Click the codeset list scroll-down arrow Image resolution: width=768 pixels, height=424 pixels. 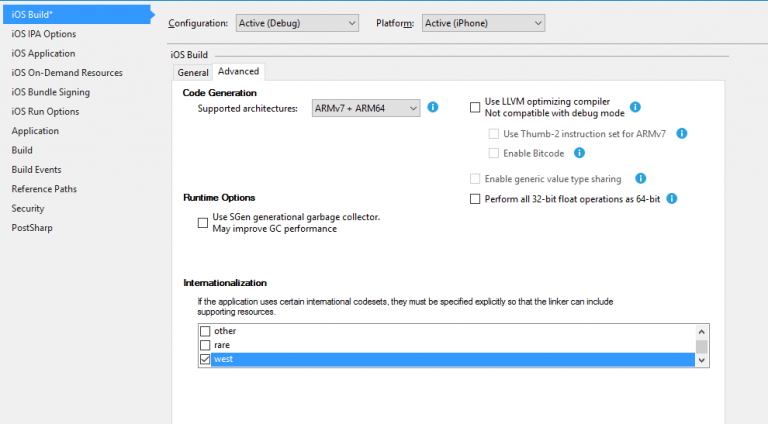[701, 360]
